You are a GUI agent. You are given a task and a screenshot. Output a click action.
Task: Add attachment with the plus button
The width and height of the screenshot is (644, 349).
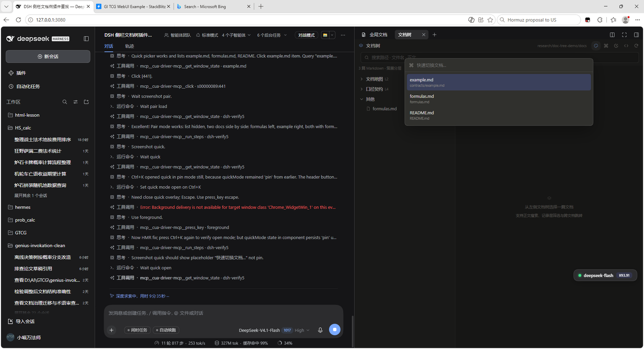coord(111,330)
